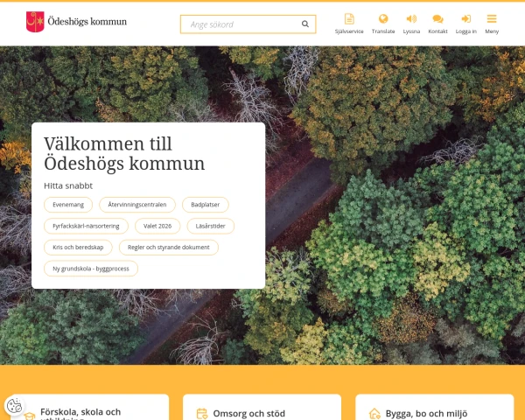Open Regler och styrande dokument
The width and height of the screenshot is (525, 420).
coord(169,248)
